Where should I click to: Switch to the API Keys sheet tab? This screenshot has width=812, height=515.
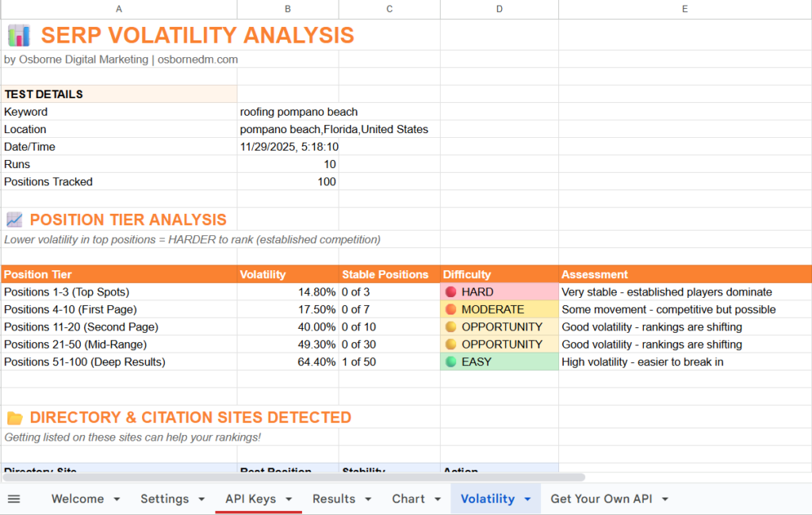click(251, 498)
